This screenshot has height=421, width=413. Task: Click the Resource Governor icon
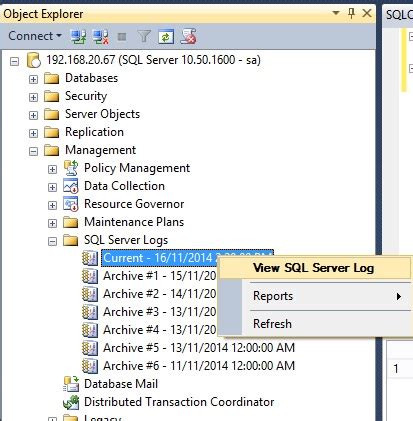coord(71,204)
